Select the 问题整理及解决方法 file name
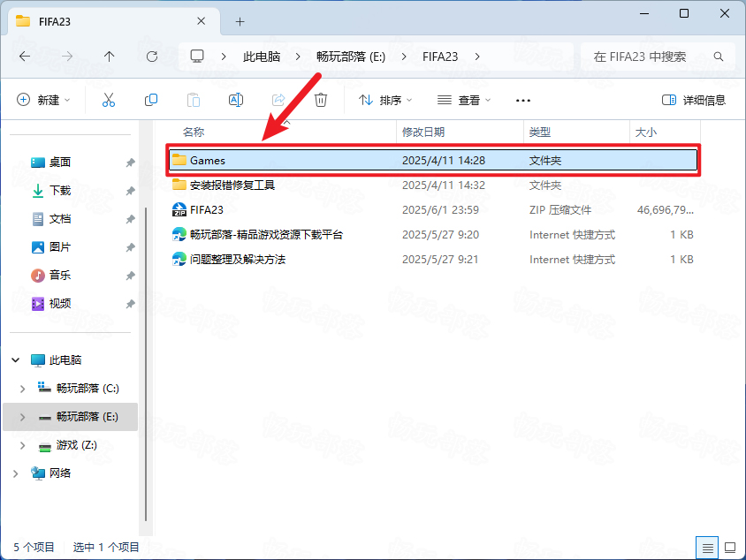This screenshot has width=746, height=560. click(238, 259)
